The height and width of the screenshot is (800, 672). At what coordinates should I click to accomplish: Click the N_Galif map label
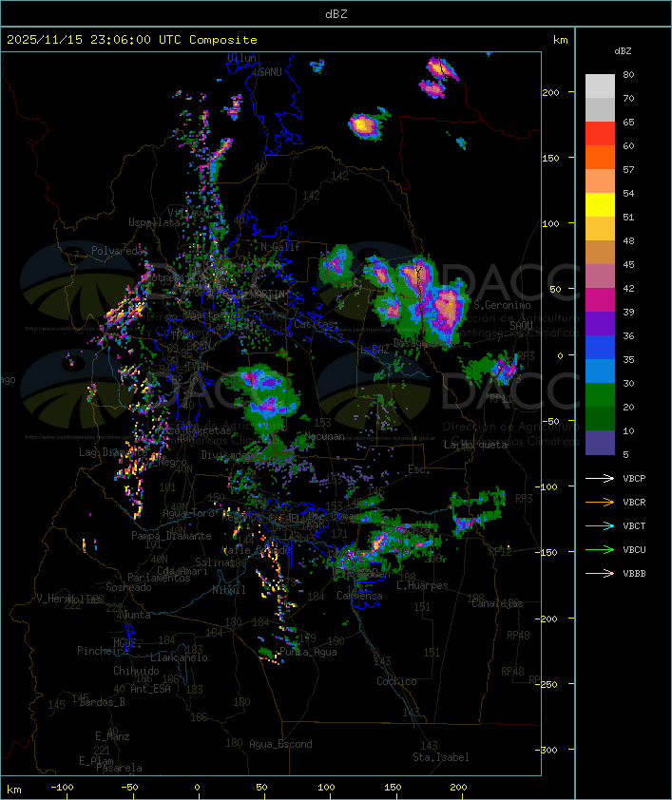point(280,247)
